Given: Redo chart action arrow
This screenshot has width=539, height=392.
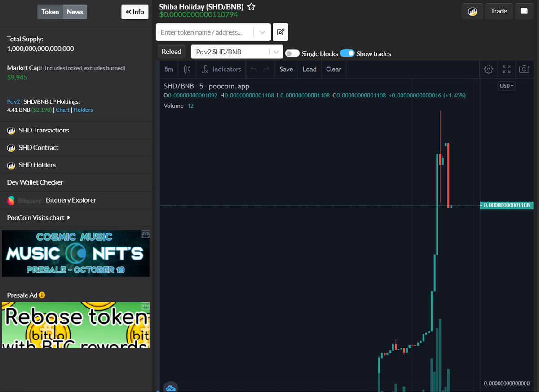Looking at the screenshot, I should click(x=267, y=69).
